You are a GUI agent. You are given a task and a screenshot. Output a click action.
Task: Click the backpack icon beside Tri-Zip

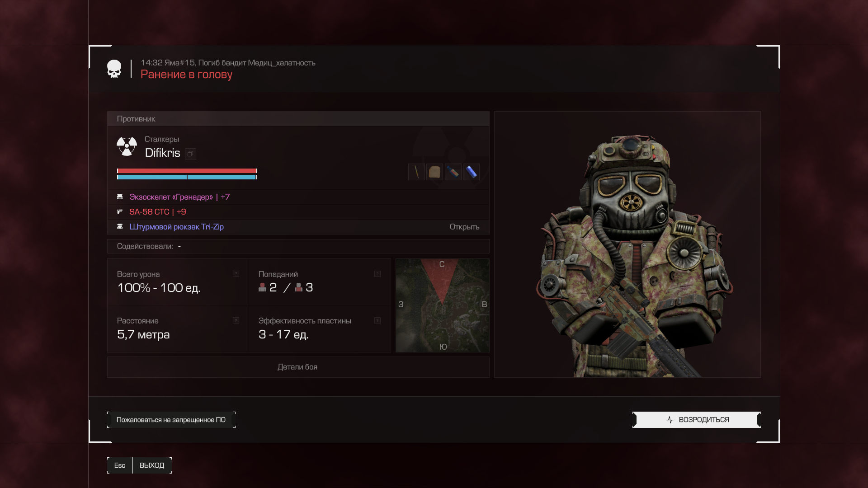point(120,226)
